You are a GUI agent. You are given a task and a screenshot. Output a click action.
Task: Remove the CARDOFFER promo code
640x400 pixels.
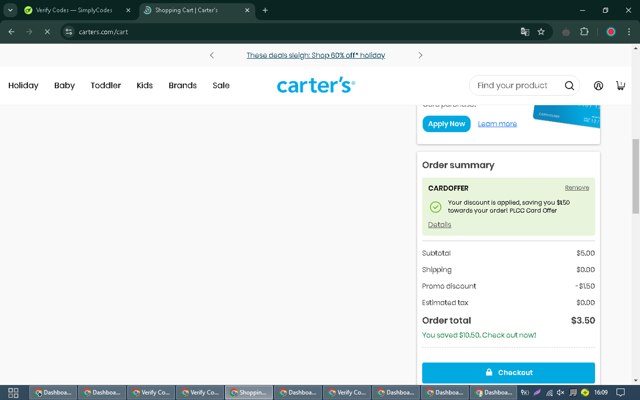577,188
